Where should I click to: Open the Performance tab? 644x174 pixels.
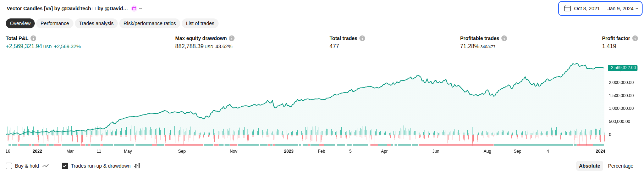point(55,23)
